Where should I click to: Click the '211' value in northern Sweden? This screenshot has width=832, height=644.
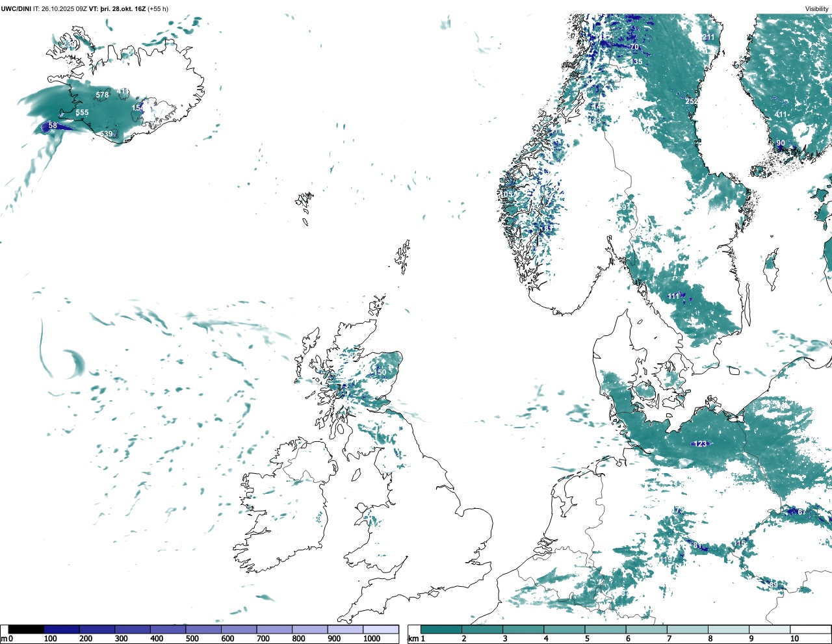708,37
